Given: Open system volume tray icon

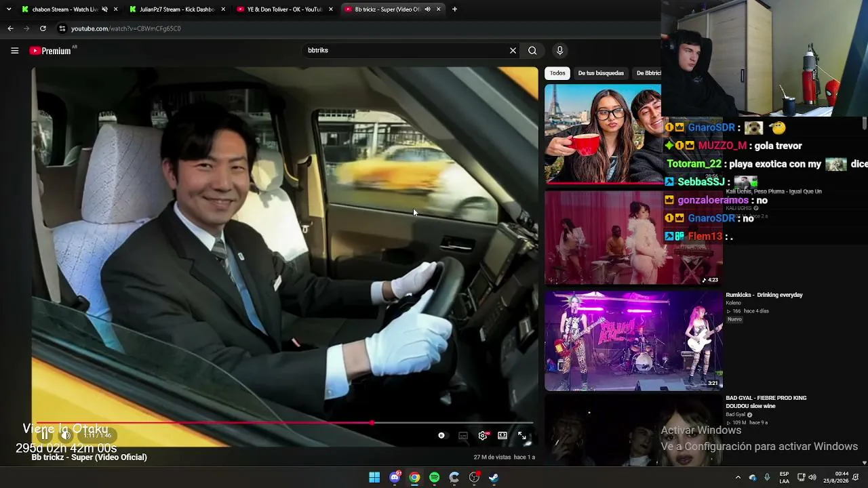Looking at the screenshot, I should point(812,477).
